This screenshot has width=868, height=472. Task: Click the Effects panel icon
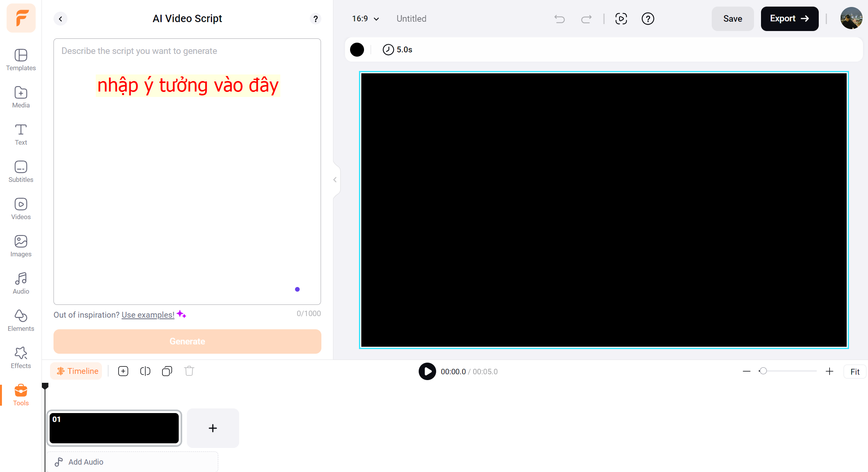click(21, 358)
